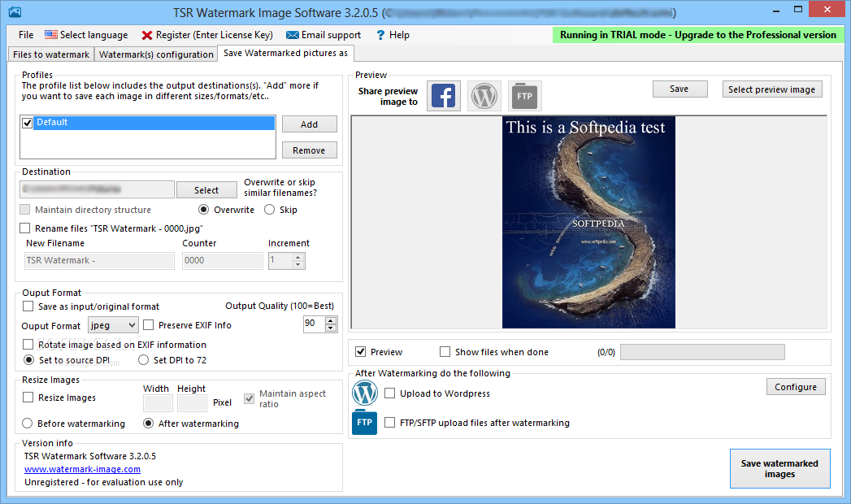Remove the selected profile
The width and height of the screenshot is (851, 504).
pos(310,150)
